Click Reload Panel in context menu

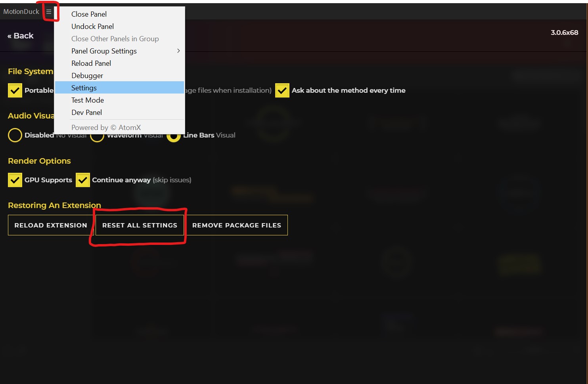(91, 63)
